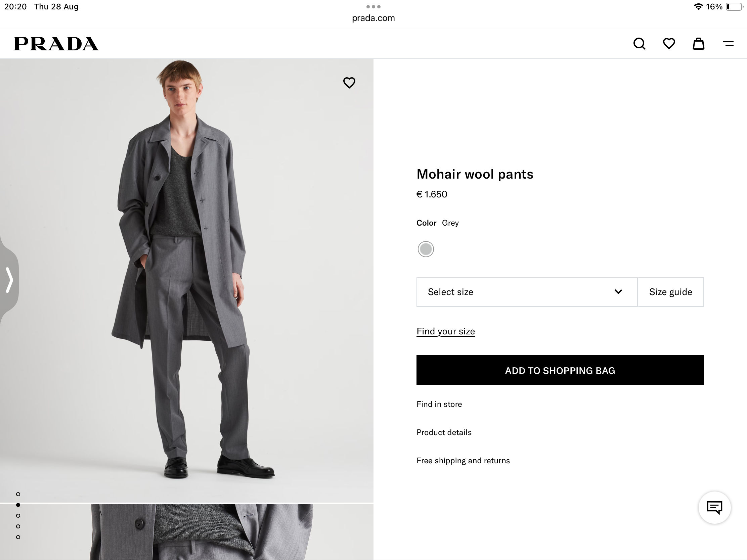
Task: Go to fifth image pagination dot
Action: (x=18, y=537)
